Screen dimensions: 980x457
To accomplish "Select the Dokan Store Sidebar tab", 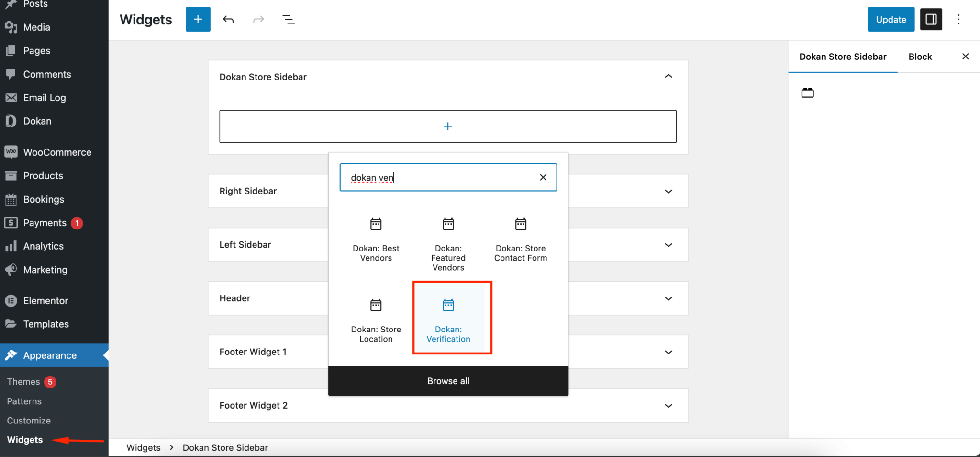I will coord(843,57).
